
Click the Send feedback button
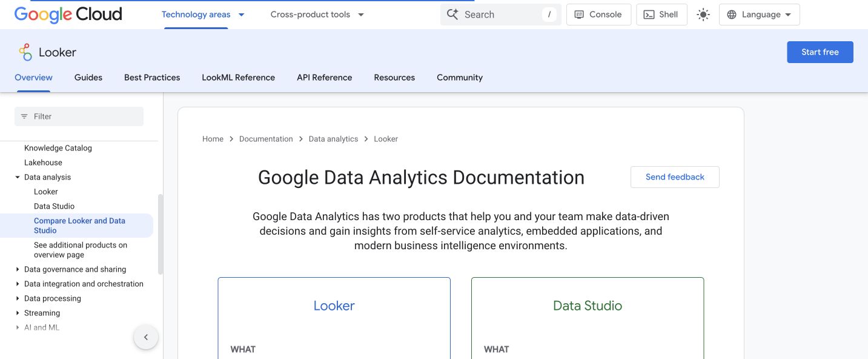tap(675, 177)
